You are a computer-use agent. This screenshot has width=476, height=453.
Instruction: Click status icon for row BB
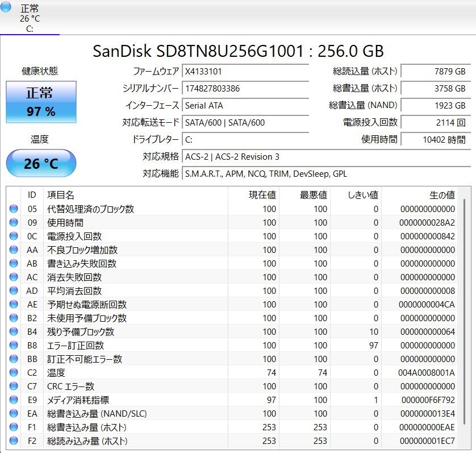[x=14, y=359]
